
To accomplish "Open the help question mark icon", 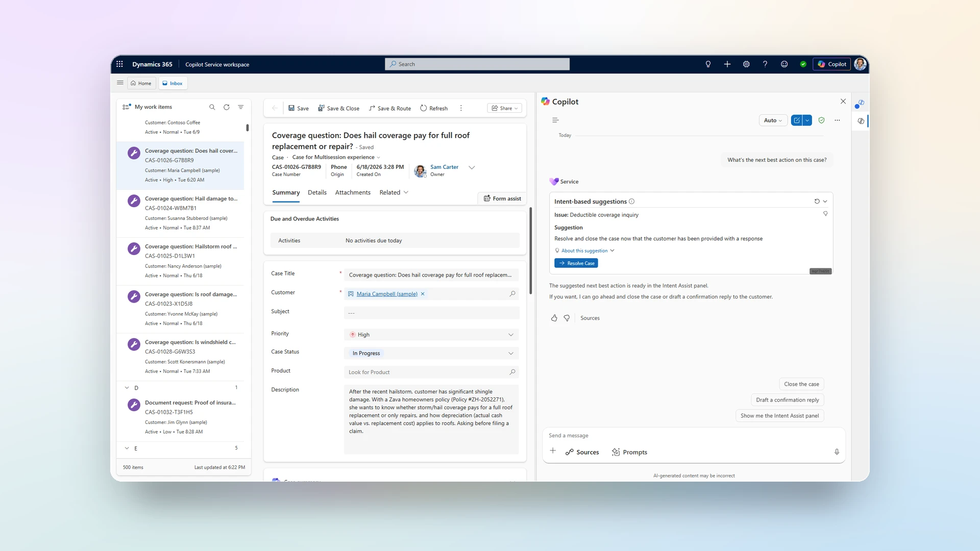I will 765,64.
